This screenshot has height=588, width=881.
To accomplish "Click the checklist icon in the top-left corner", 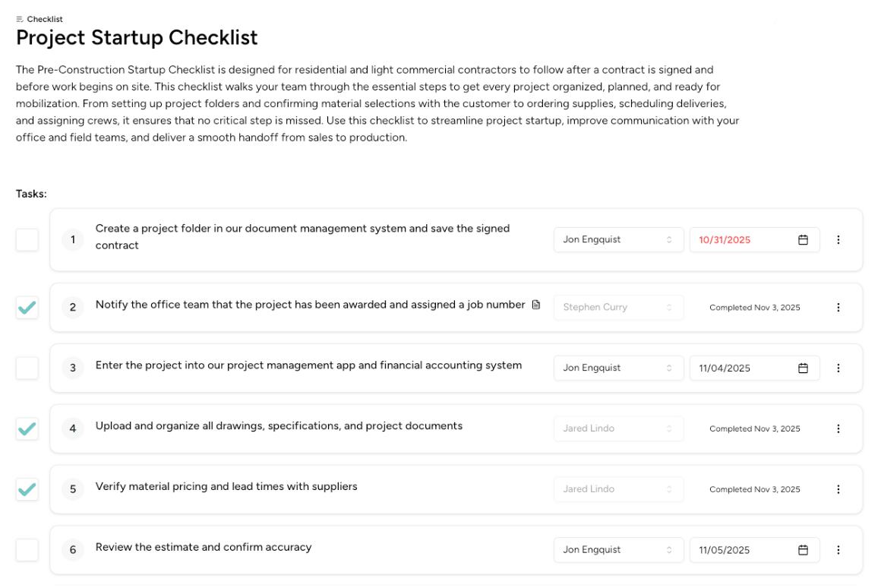I will [19, 19].
